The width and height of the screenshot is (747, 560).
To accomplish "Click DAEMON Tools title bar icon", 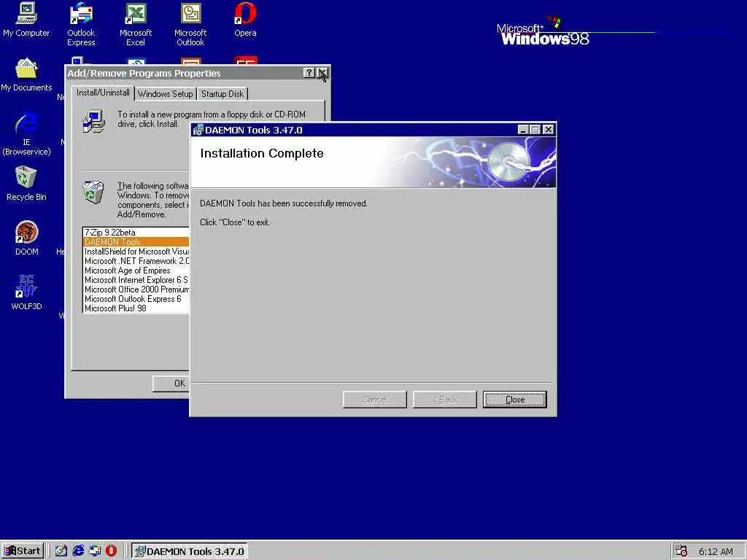I will [x=198, y=130].
